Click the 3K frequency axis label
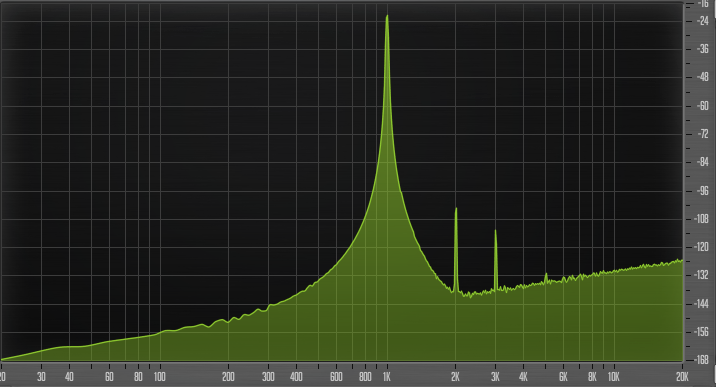Viewport: 716px width, 387px height. click(x=495, y=377)
